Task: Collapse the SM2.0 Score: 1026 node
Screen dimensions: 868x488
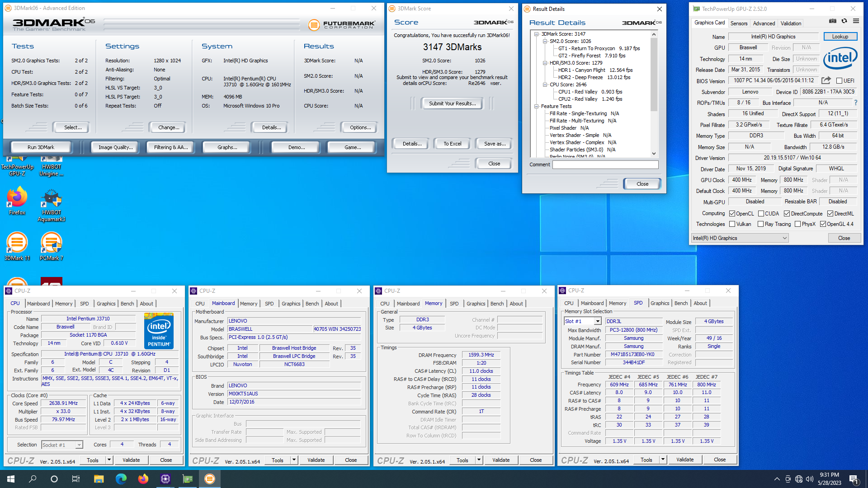Action: (x=545, y=41)
